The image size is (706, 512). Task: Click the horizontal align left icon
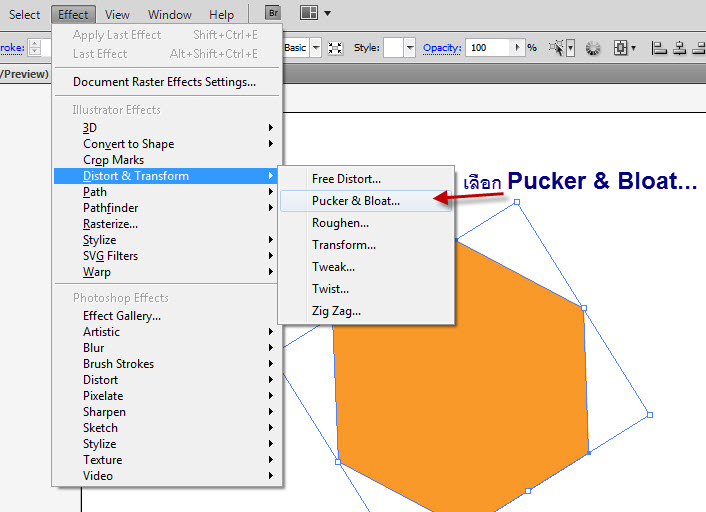point(659,47)
